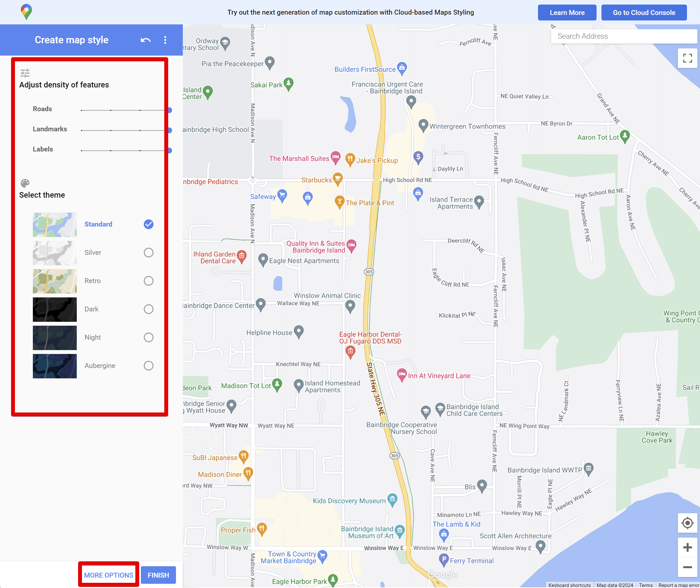
Task: Click the Starbucks coffee cup marker
Action: [x=338, y=179]
